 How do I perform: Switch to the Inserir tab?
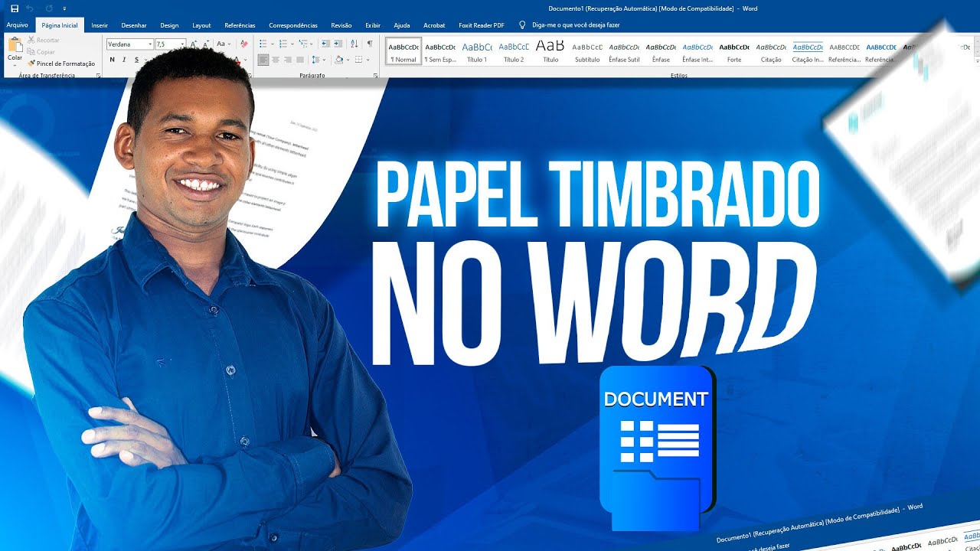tap(100, 25)
